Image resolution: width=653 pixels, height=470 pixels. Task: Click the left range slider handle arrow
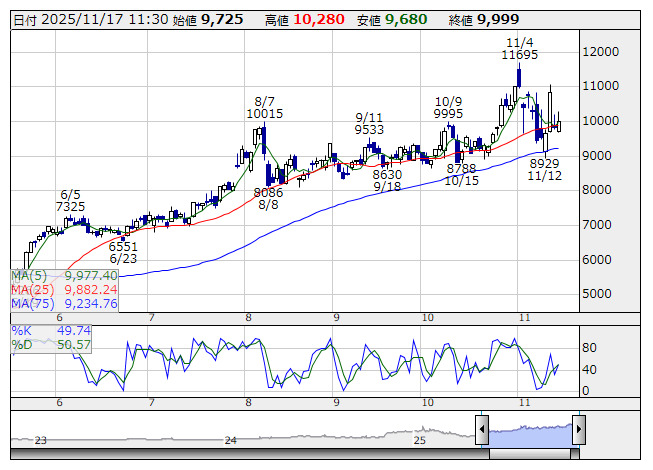point(482,431)
